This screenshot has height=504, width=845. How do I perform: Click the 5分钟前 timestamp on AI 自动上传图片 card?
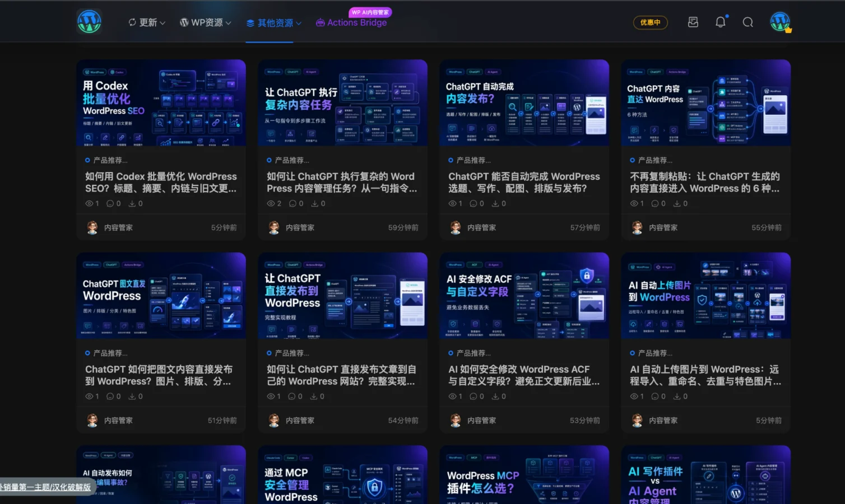[x=769, y=421]
